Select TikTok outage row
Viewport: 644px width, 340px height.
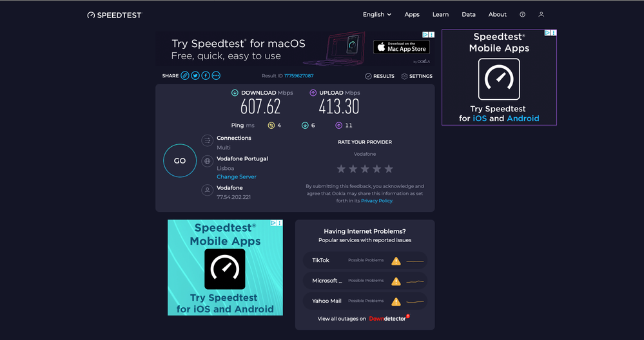pyautogui.click(x=365, y=260)
